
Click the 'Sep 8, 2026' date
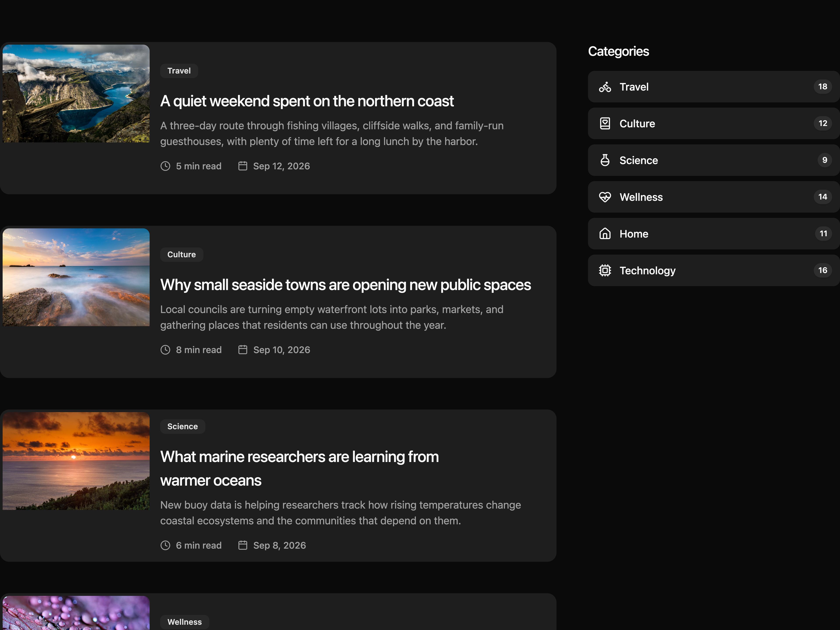coord(280,545)
